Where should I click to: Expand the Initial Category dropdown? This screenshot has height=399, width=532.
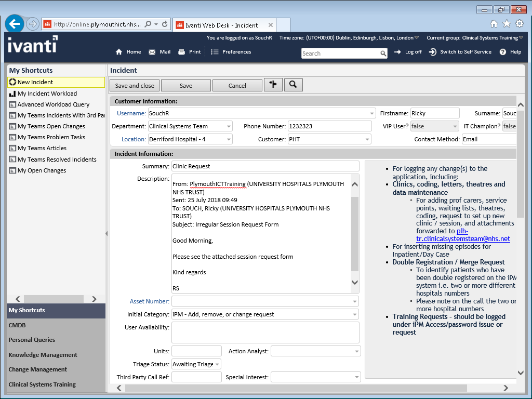click(354, 314)
